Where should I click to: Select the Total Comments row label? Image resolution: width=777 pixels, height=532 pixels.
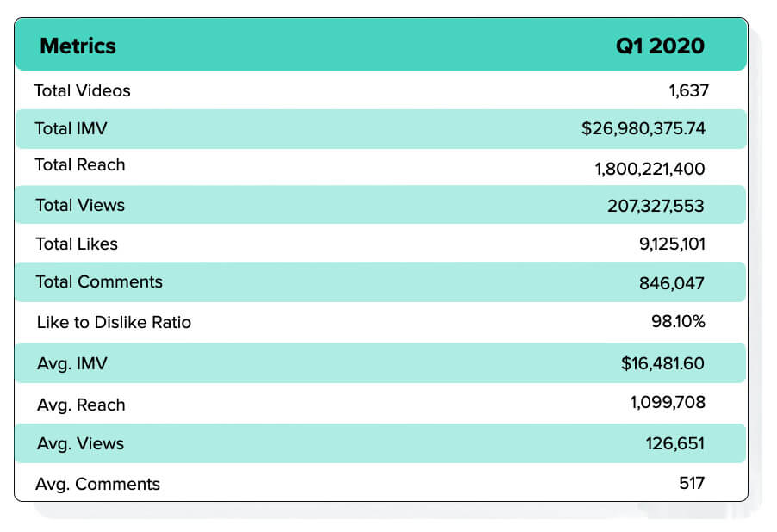99,281
